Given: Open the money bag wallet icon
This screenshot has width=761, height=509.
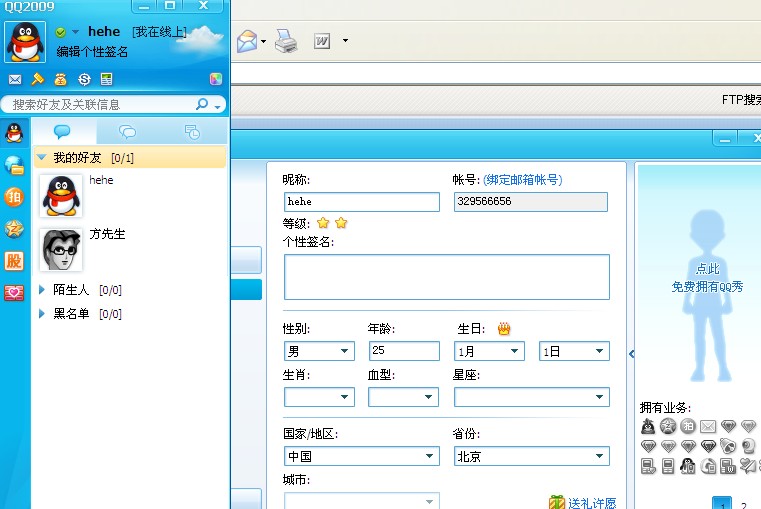Looking at the screenshot, I should coord(61,79).
